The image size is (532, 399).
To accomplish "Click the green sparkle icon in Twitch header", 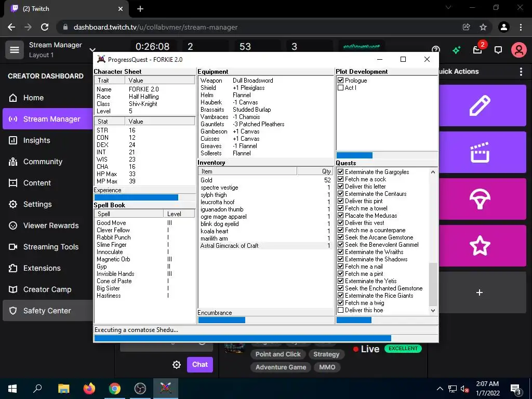I will click(456, 50).
